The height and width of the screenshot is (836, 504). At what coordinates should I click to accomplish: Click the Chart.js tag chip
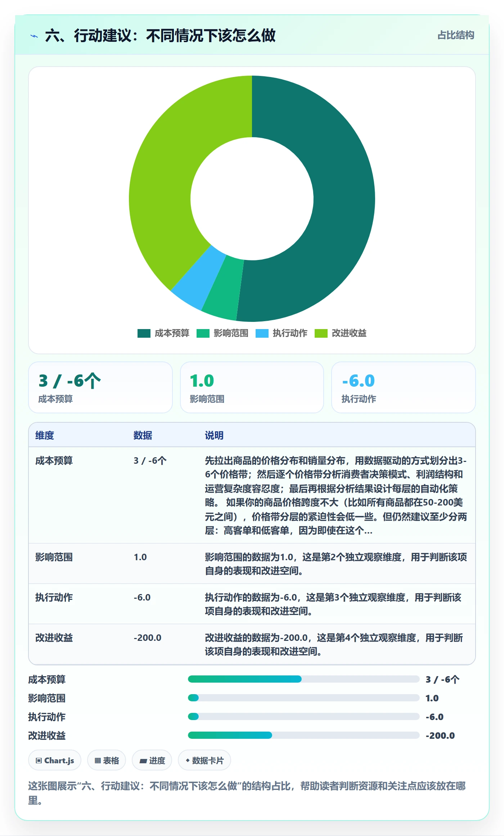[55, 760]
